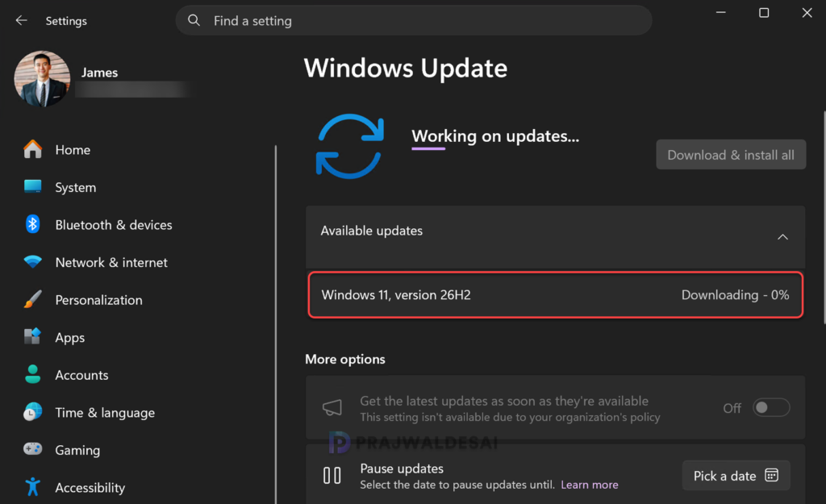Click the page scrollbar on the right edge

[824, 216]
